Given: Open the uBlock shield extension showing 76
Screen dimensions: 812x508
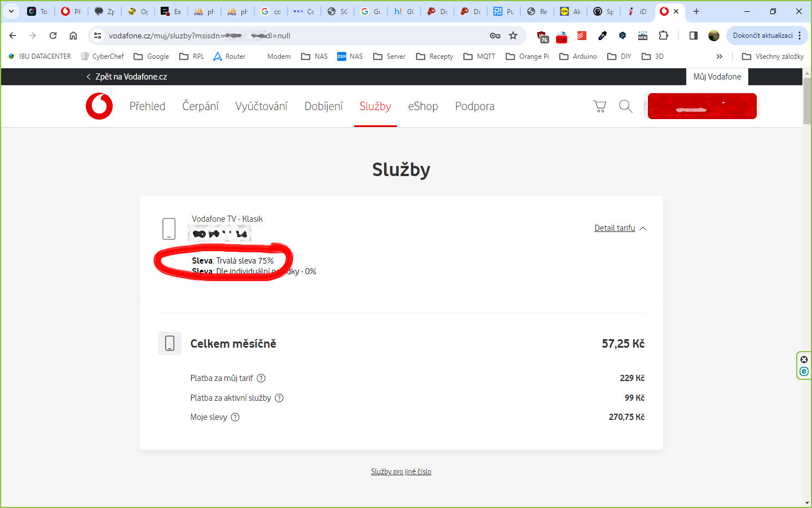Looking at the screenshot, I should click(x=542, y=36).
